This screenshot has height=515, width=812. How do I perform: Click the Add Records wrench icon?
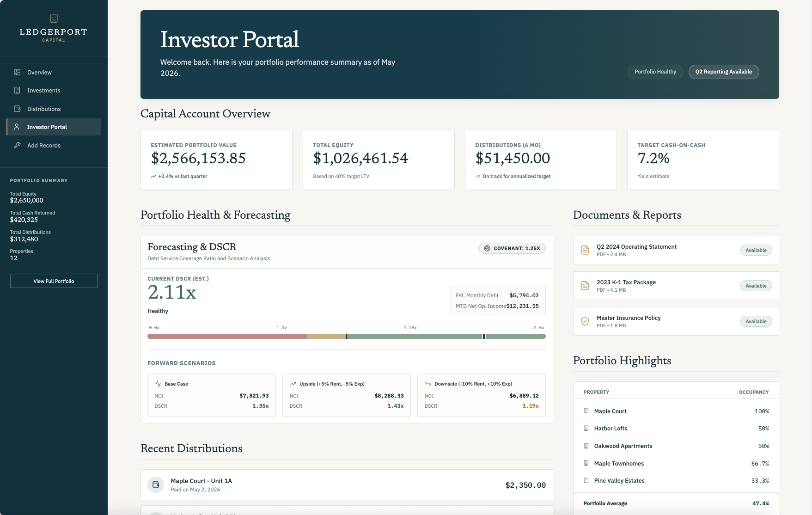(x=17, y=145)
